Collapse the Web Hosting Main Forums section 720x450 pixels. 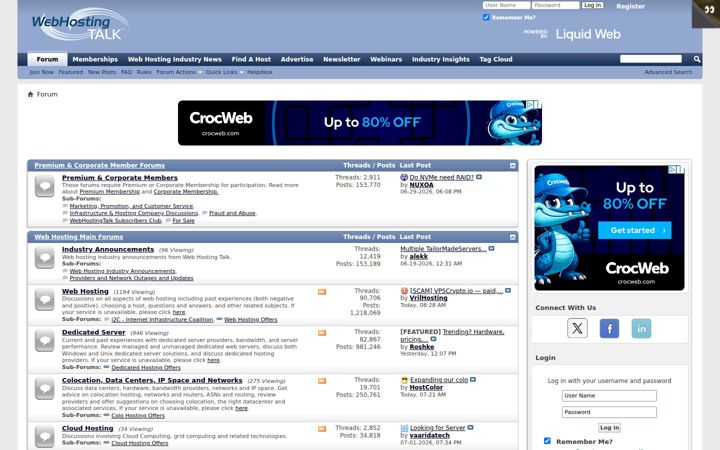[513, 237]
